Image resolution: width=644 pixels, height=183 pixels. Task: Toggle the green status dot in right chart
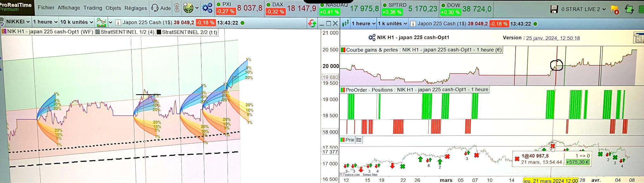point(535,24)
